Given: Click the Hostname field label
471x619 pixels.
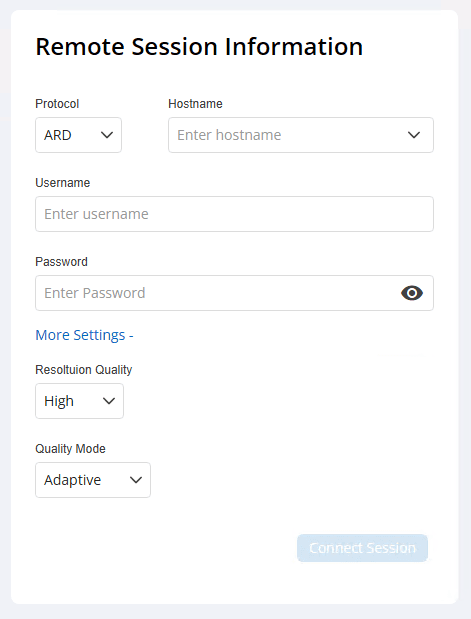Looking at the screenshot, I should (x=195, y=104).
